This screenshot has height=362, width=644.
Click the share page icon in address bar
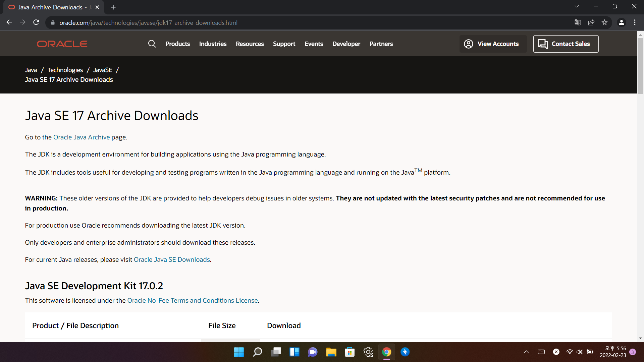pos(591,22)
